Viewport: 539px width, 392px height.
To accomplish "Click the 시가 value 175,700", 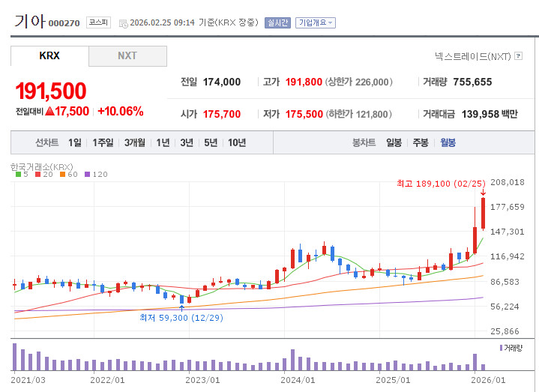I will pos(222,114).
